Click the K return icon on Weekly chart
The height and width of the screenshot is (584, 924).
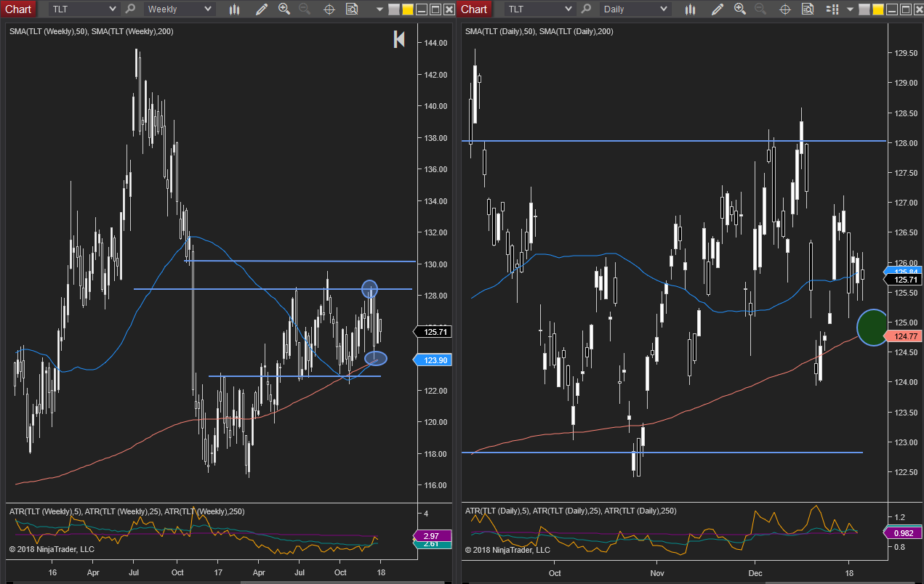pyautogui.click(x=399, y=39)
